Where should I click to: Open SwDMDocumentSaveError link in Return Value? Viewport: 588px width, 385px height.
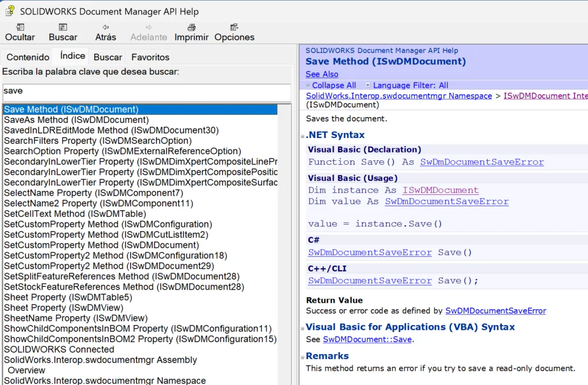[496, 311]
